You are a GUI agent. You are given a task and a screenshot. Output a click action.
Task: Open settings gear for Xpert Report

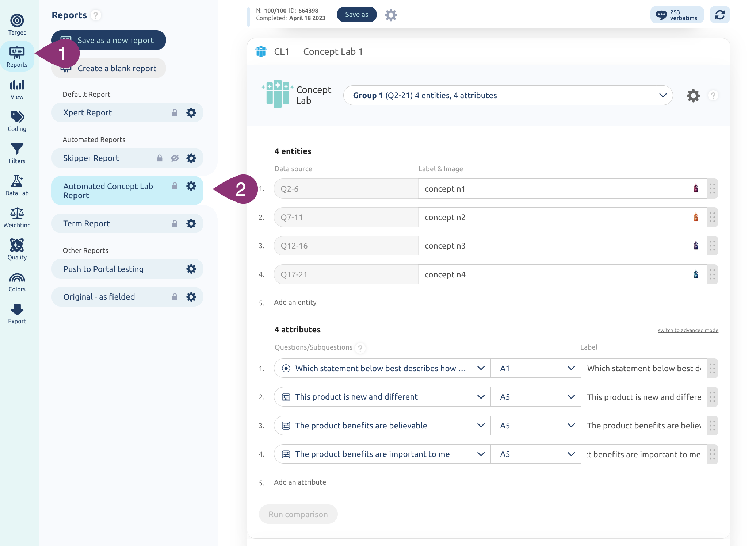click(191, 112)
